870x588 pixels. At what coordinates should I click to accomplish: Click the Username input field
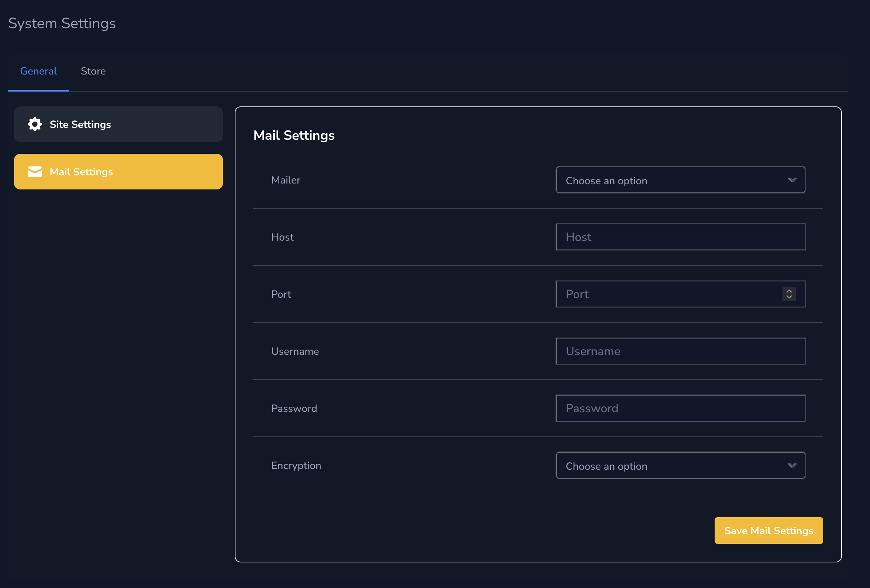680,351
